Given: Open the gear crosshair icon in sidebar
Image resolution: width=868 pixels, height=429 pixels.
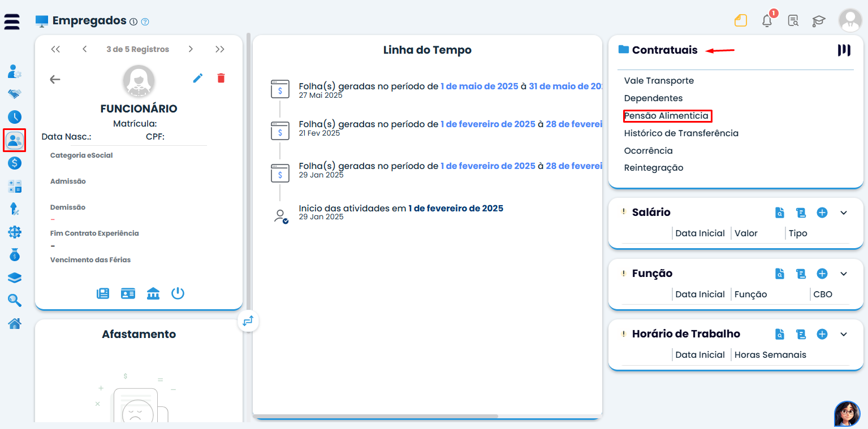Looking at the screenshot, I should [x=15, y=232].
